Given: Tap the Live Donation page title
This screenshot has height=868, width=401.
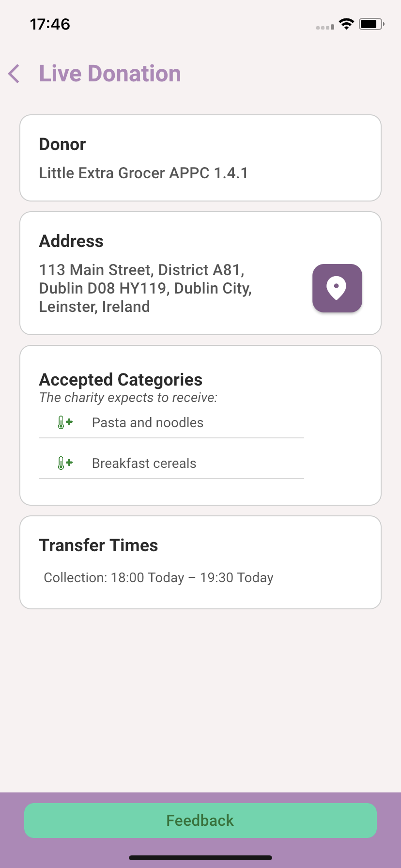Looking at the screenshot, I should (x=110, y=74).
